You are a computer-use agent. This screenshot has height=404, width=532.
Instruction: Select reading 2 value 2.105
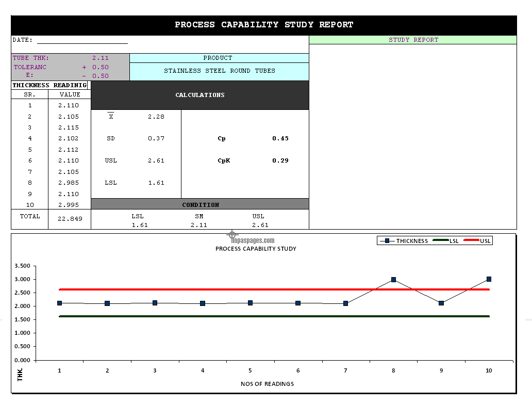click(69, 117)
